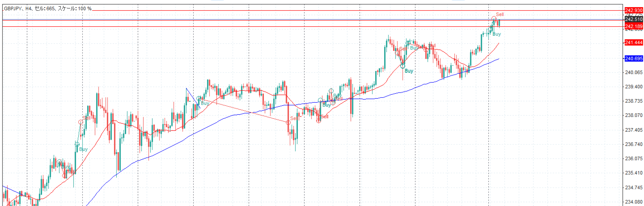The height and width of the screenshot is (206, 644).
Task: Click the 242.930 red price label
Action: point(633,10)
